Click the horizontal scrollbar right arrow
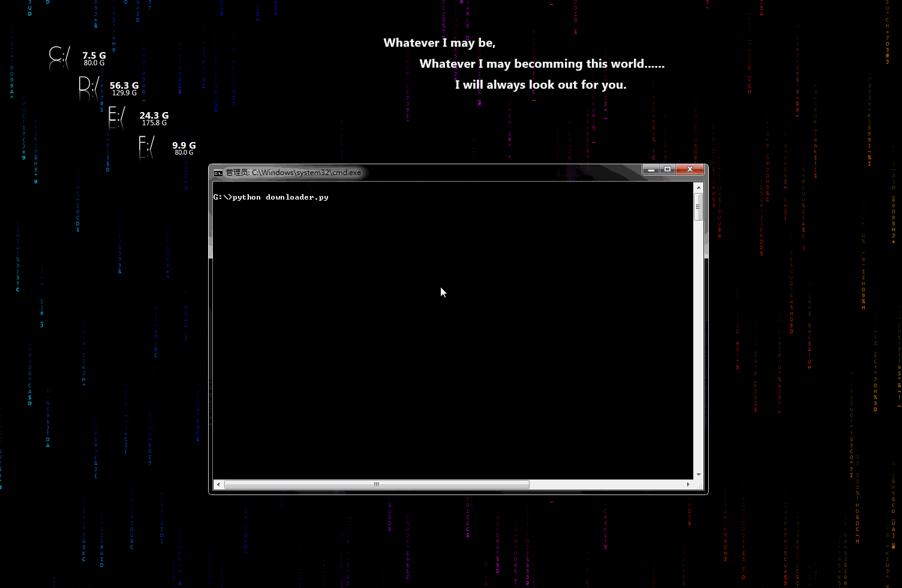902x588 pixels. (x=688, y=484)
